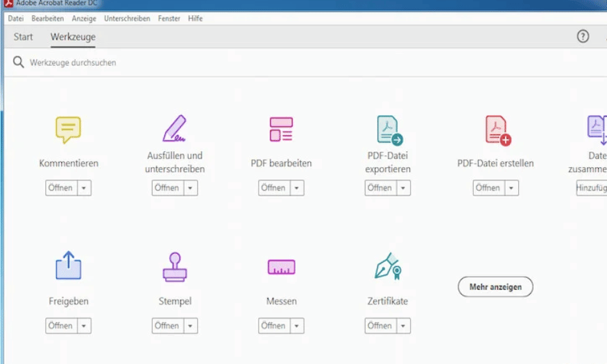Viewport: 607px width, 364px height.
Task: Click Öffnen under PDF-Datei erstellen
Action: [488, 188]
